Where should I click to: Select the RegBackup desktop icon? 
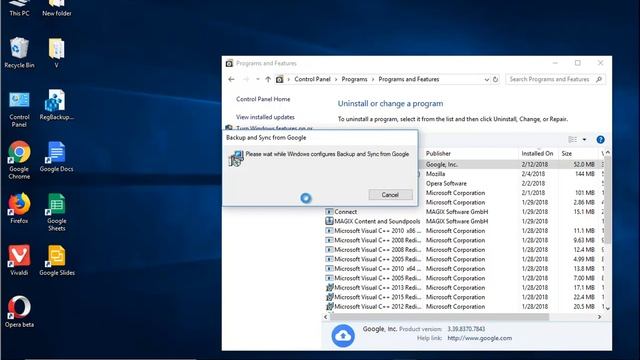56,105
